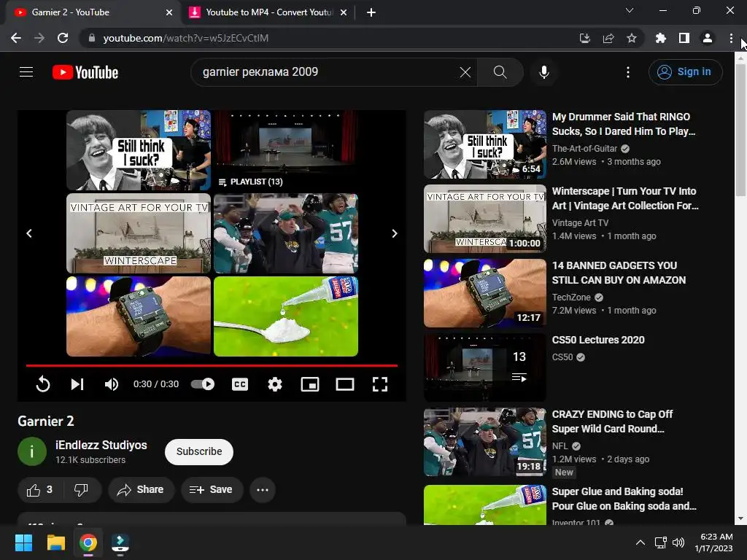The height and width of the screenshot is (560, 747).
Task: Open File Explorer from taskbar
Action: pos(55,542)
